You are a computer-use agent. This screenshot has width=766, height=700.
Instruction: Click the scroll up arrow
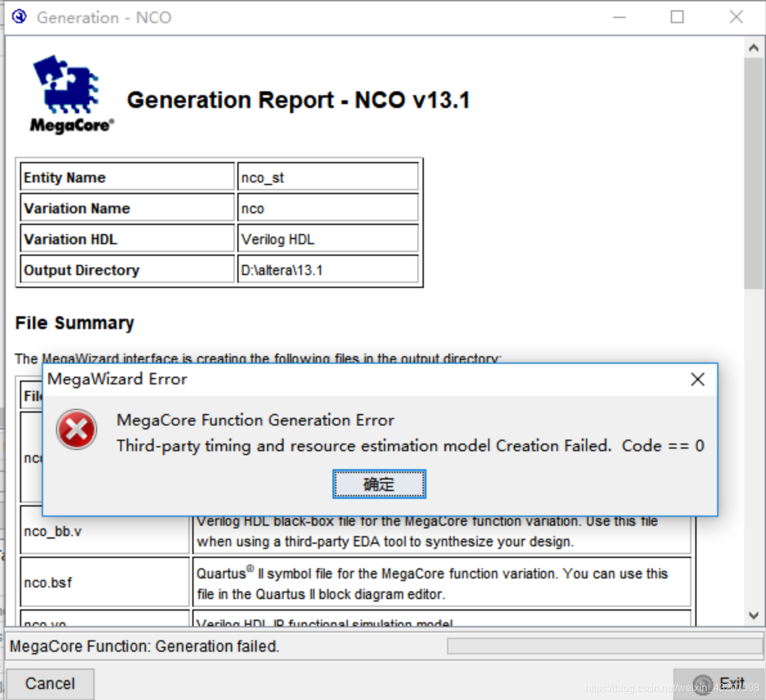(753, 48)
